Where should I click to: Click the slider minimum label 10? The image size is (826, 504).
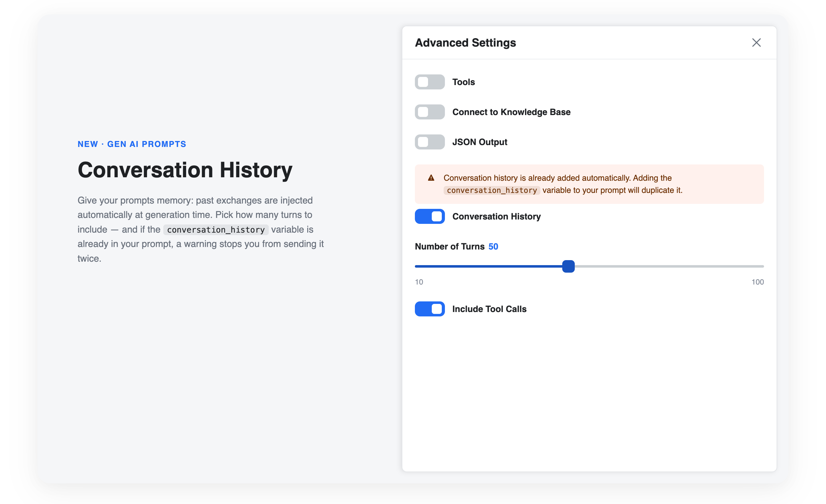pyautogui.click(x=419, y=282)
